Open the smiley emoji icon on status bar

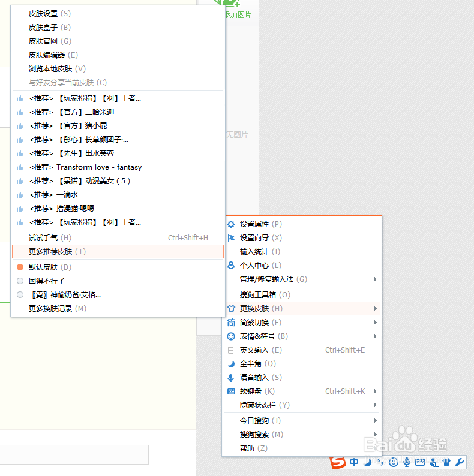[x=394, y=462]
